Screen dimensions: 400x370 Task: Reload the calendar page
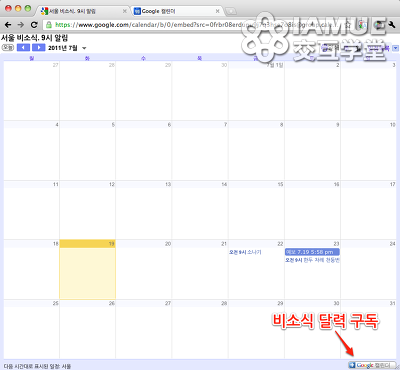coord(34,24)
